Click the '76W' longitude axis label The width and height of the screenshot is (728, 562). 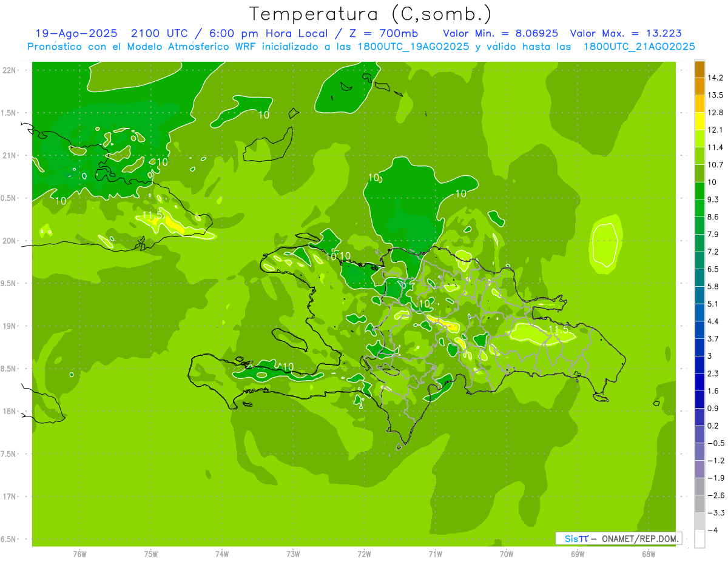pyautogui.click(x=79, y=554)
